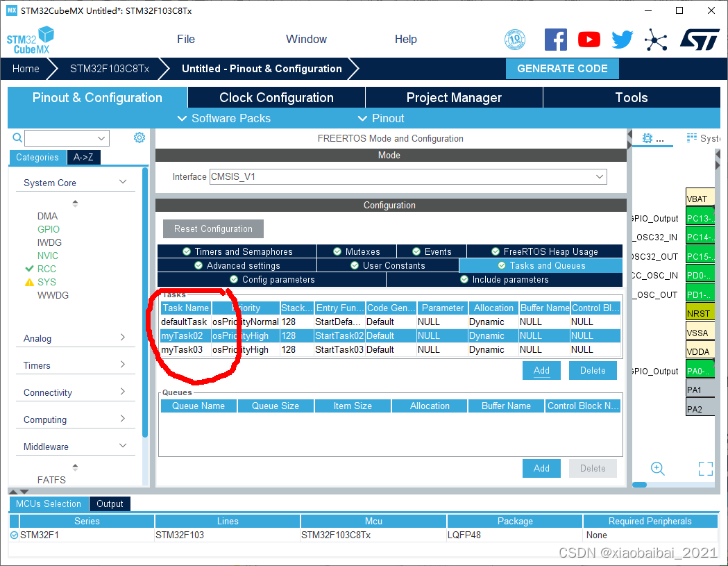Image resolution: width=728 pixels, height=566 pixels.
Task: Select the GPIO peripheral
Action: click(49, 229)
